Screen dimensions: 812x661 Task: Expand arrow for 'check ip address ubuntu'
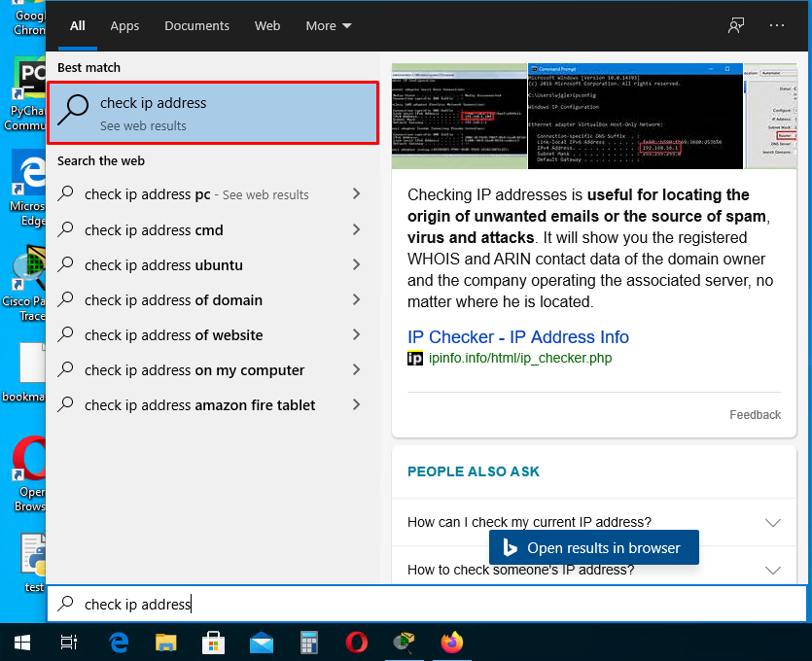click(356, 264)
